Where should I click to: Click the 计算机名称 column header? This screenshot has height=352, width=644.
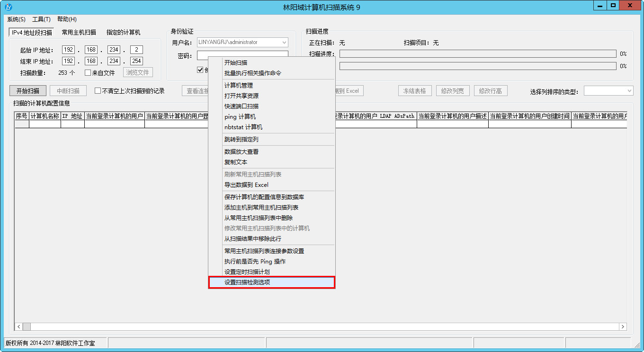(x=45, y=116)
